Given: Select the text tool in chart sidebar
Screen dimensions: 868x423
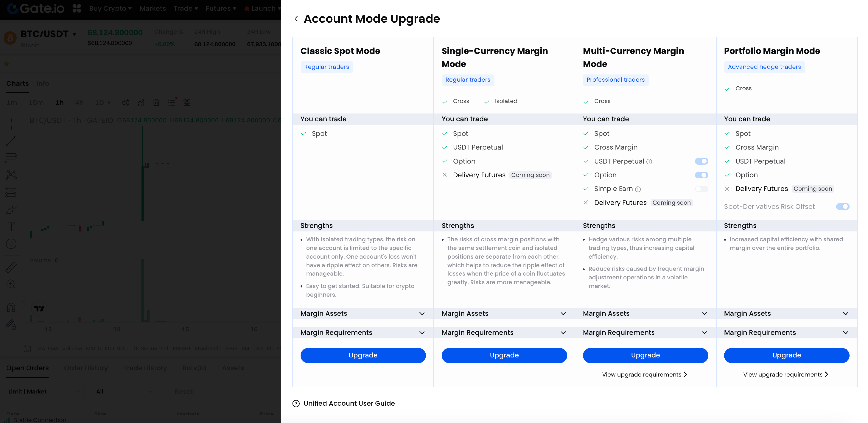Looking at the screenshot, I should (x=11, y=227).
